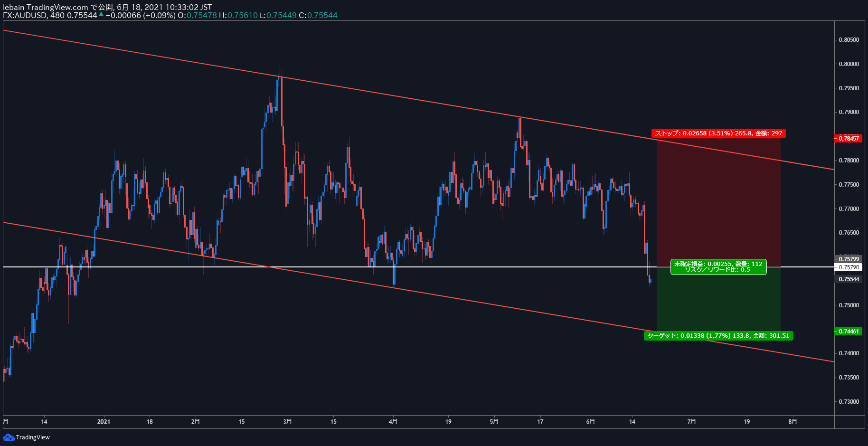Click the 2021 label on time axis
868x446 pixels.
pos(104,422)
